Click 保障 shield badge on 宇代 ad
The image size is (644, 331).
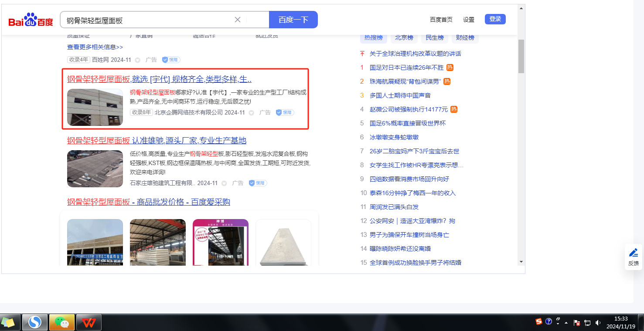(285, 112)
